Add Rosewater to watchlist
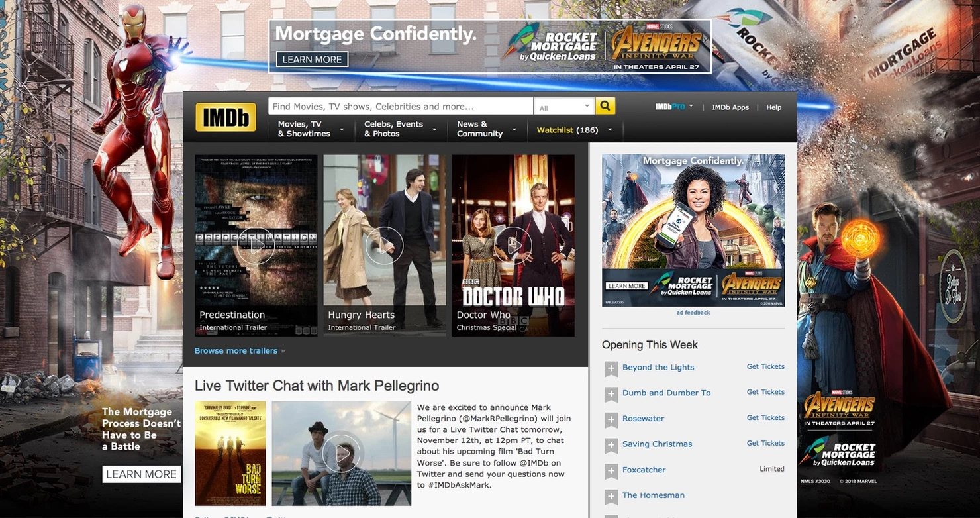The width and height of the screenshot is (980, 518). 611,420
